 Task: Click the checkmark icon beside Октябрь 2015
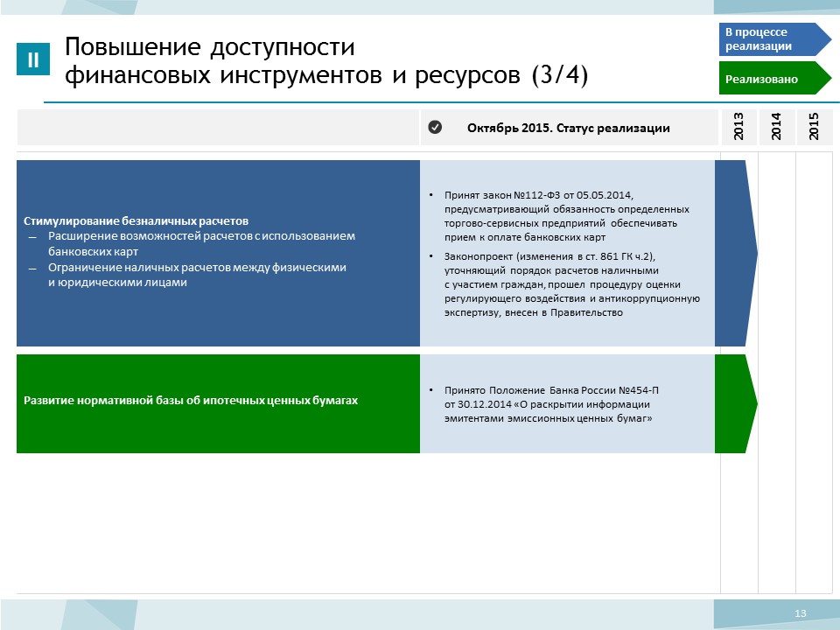[x=435, y=128]
